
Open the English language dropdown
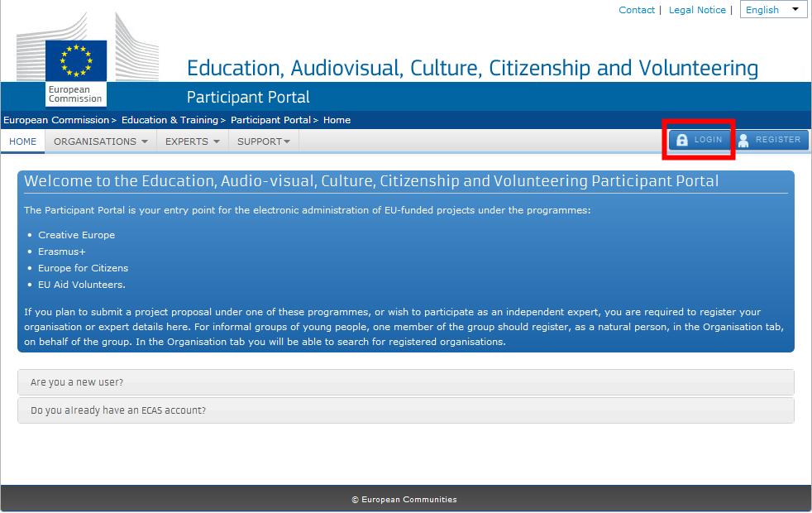click(x=773, y=10)
